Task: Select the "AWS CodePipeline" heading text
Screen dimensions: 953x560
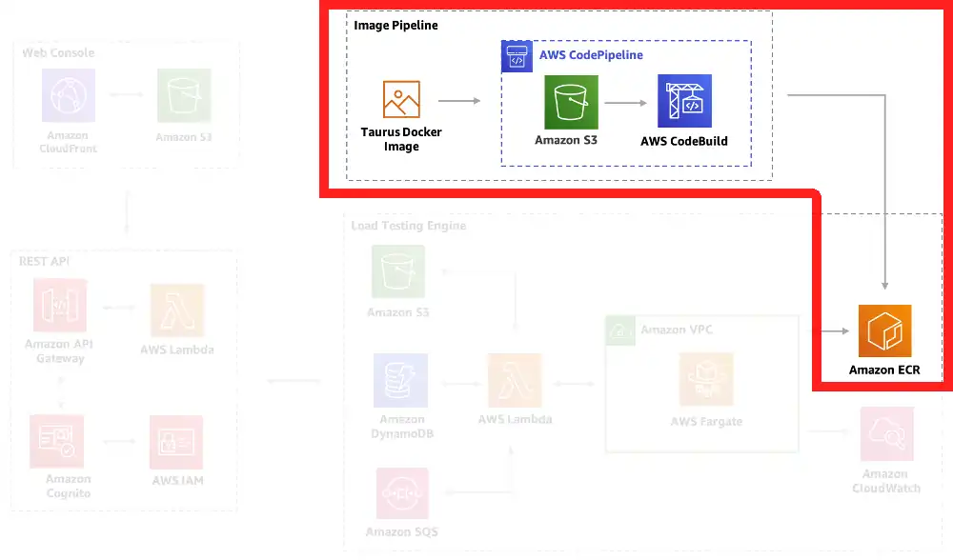Action: (591, 54)
